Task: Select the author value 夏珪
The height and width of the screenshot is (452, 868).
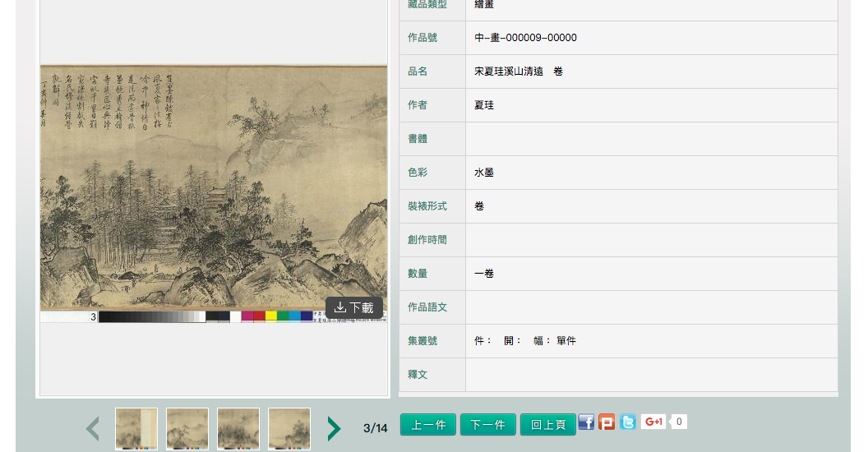Action: 484,105
